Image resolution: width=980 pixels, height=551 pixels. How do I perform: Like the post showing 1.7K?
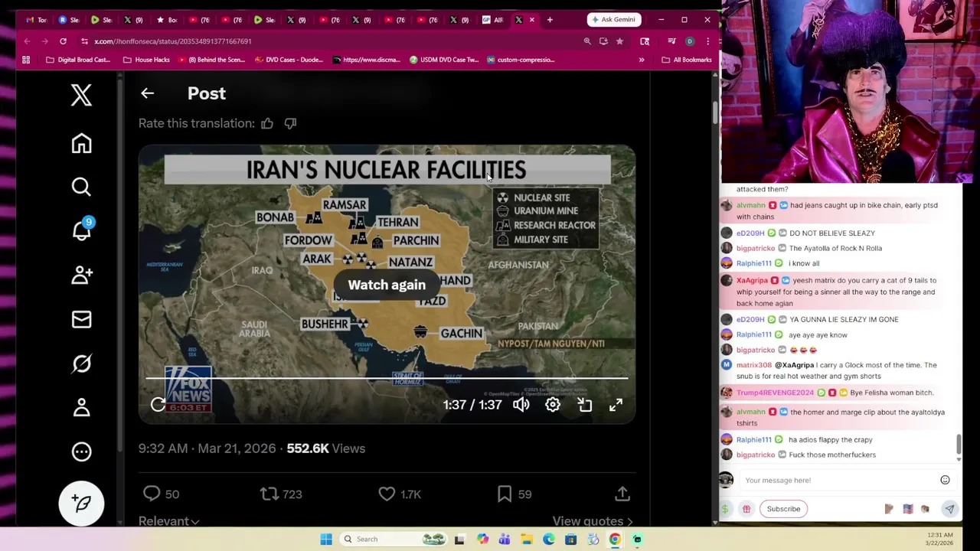pyautogui.click(x=387, y=494)
